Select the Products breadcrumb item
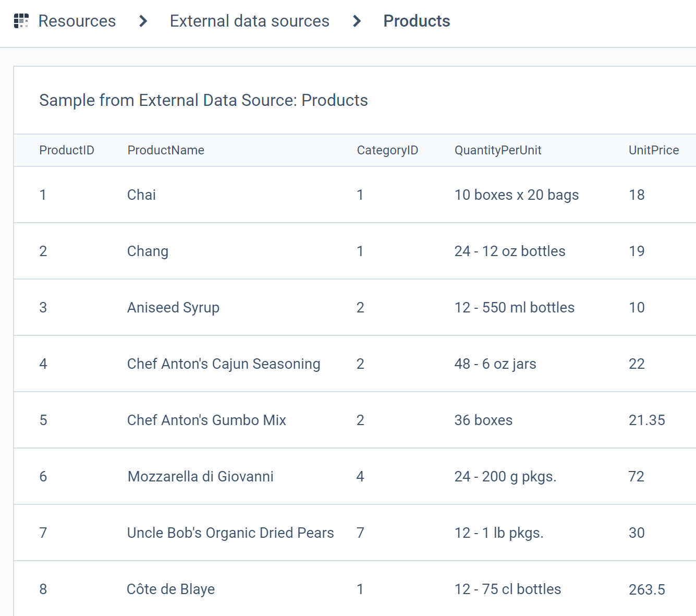The width and height of the screenshot is (696, 616). pos(417,21)
